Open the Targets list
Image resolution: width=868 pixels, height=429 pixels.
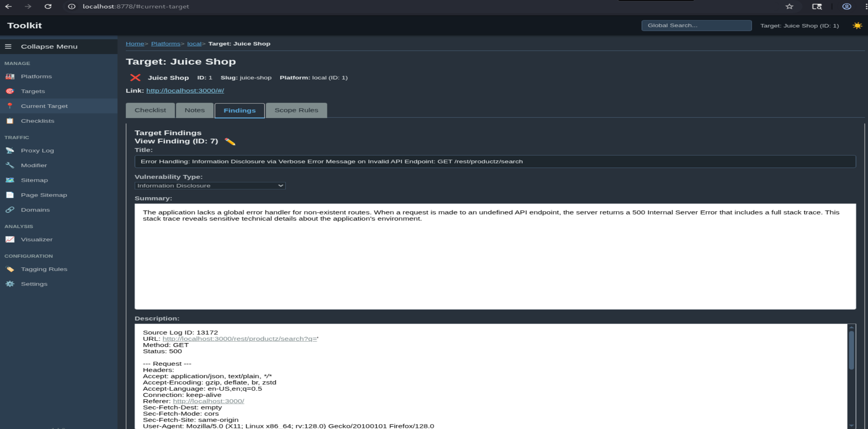point(33,91)
